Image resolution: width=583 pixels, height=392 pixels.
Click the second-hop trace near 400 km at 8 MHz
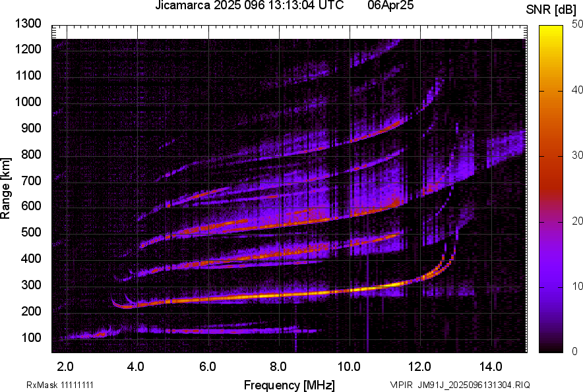click(x=279, y=254)
